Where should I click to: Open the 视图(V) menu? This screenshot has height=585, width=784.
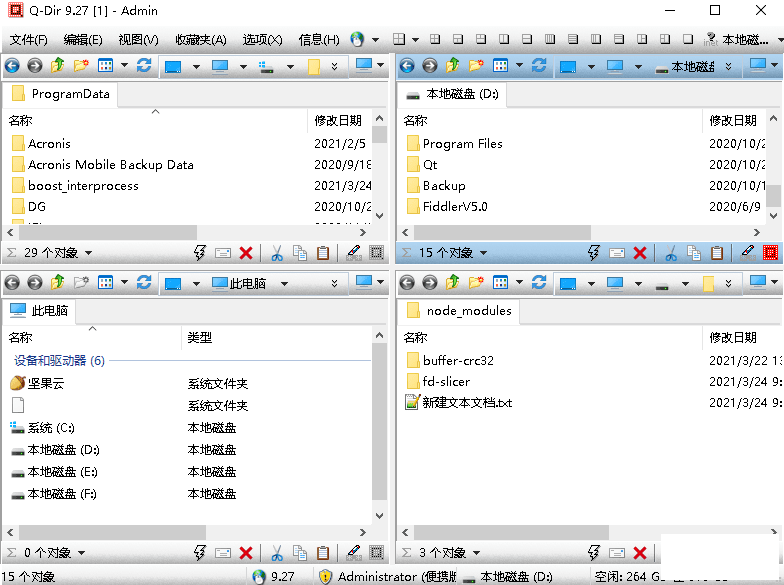138,40
